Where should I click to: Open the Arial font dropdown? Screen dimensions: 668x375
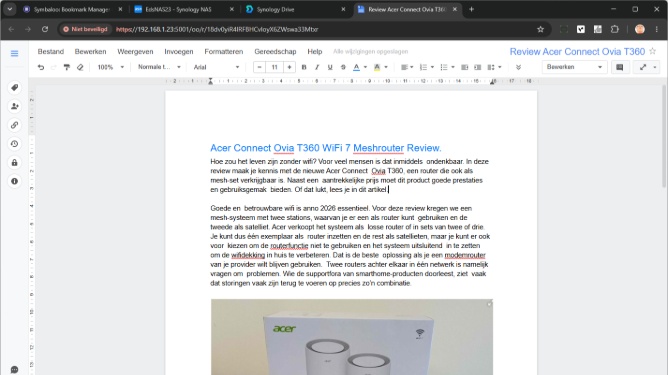click(216, 67)
